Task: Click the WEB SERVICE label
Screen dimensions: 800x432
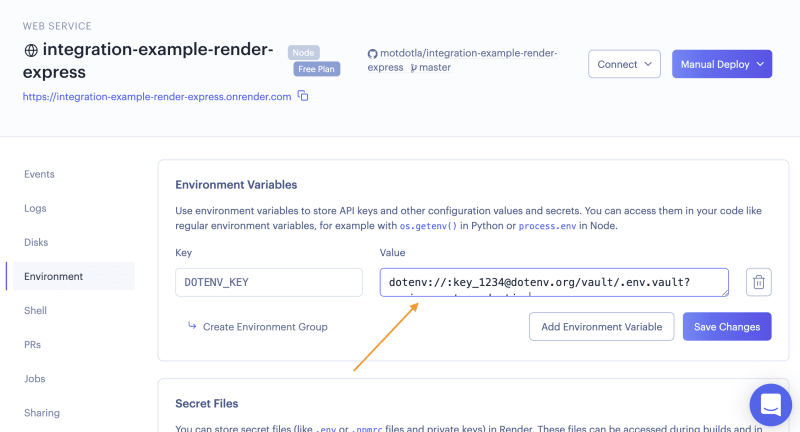Action: click(x=57, y=26)
